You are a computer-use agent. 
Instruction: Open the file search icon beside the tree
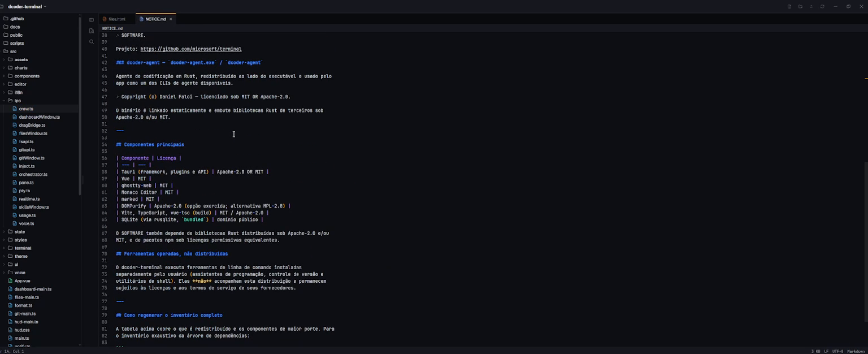(92, 31)
